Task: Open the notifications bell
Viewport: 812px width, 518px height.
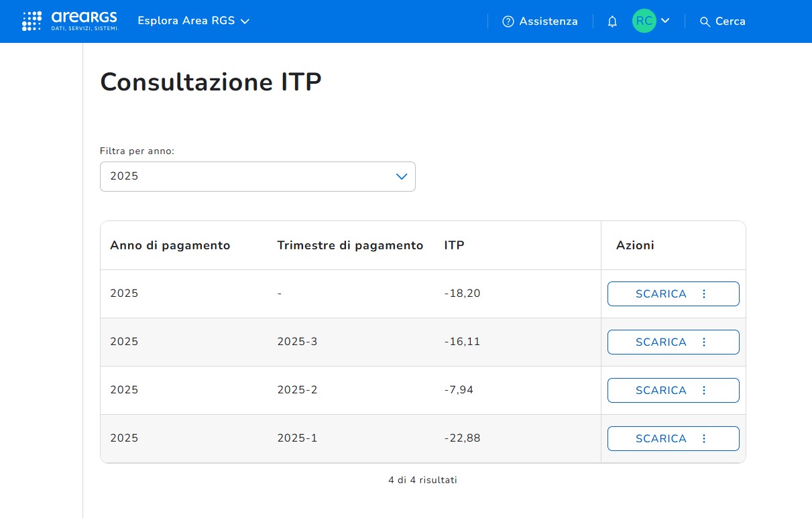Action: point(612,21)
